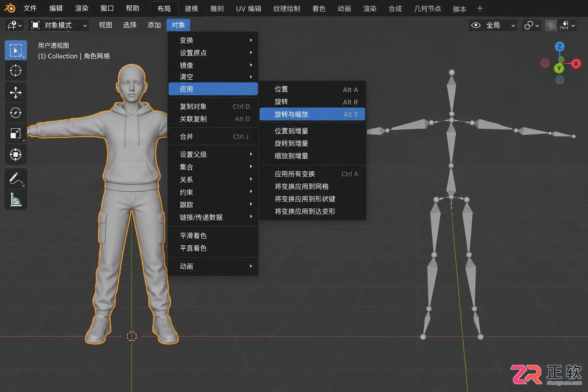Viewport: 588px width, 392px height.
Task: Switch to the 脚本 workspace tab
Action: pyautogui.click(x=459, y=9)
